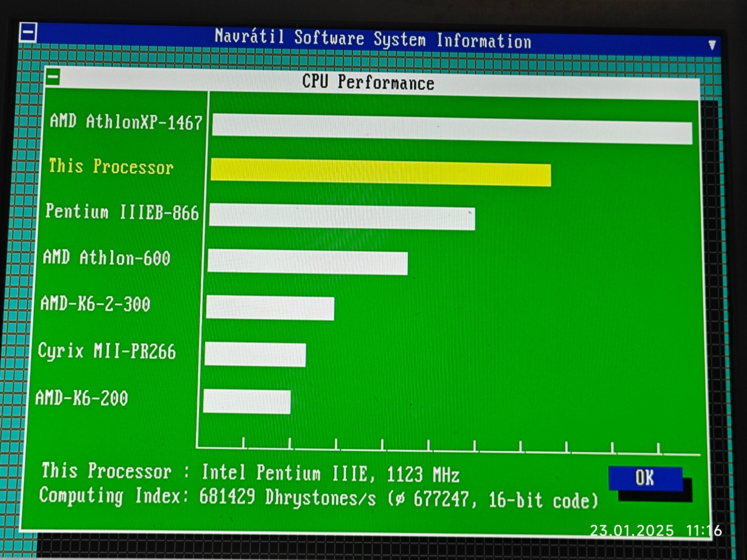Viewport: 747px width, 560px height.
Task: Select the Cyrix MII-PR266 label
Action: point(107,351)
